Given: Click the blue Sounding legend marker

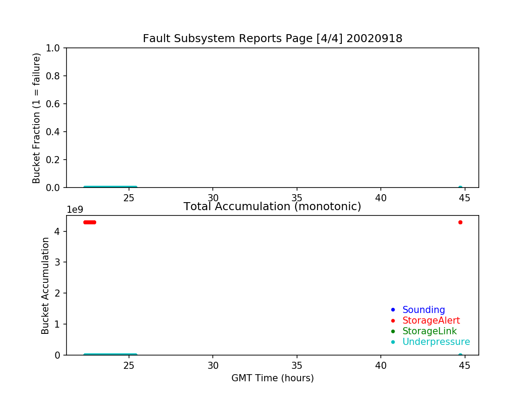Looking at the screenshot, I should click(x=392, y=310).
